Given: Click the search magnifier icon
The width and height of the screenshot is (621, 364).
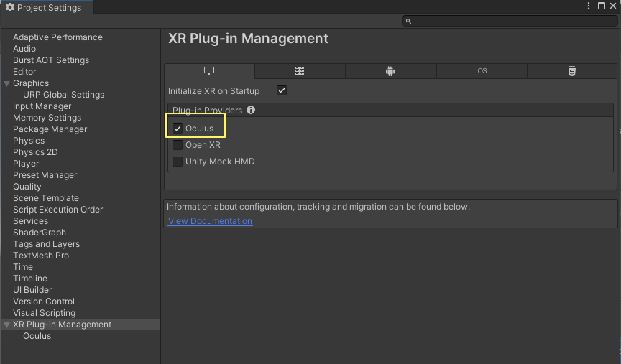Looking at the screenshot, I should (408, 21).
